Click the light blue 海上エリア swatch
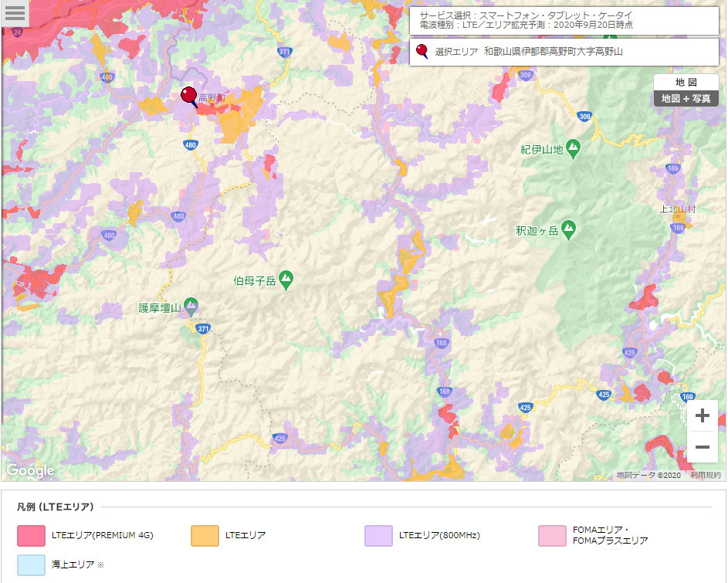The width and height of the screenshot is (728, 583). pyautogui.click(x=31, y=564)
